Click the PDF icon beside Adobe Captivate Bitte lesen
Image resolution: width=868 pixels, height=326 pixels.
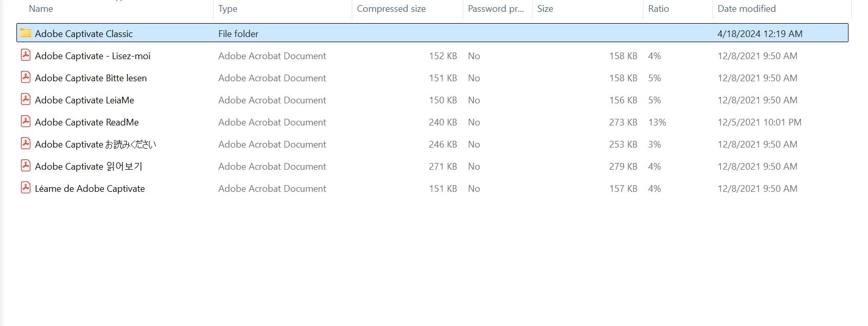click(x=26, y=77)
